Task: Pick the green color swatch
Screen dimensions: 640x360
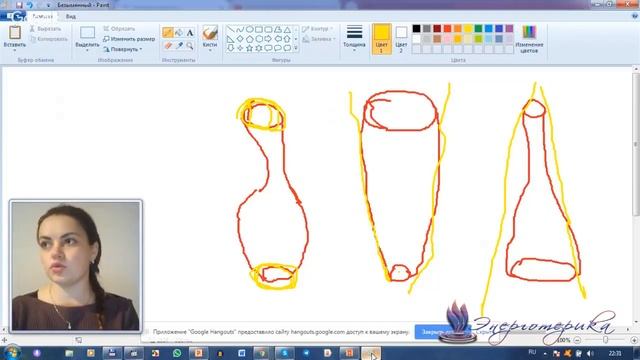Action: (478, 29)
